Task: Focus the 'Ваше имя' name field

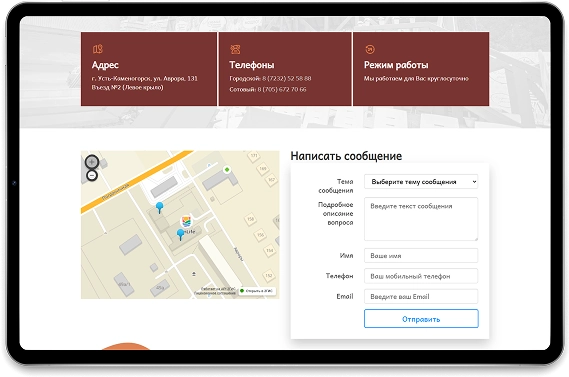Action: pos(421,255)
